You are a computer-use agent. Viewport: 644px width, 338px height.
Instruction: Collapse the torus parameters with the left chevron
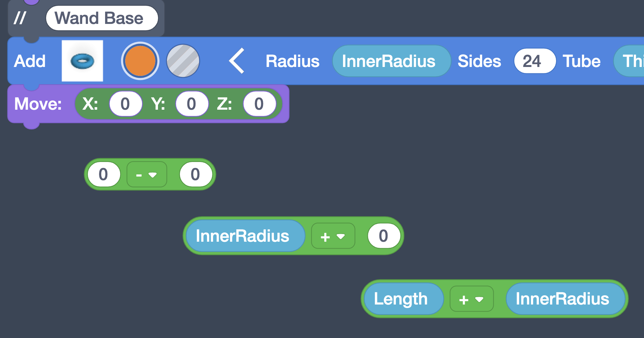[x=236, y=61]
